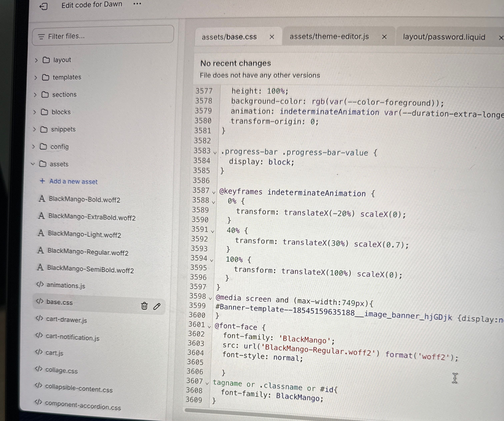This screenshot has width=504, height=421.
Task: Open the three-dot more actions menu
Action: tap(137, 4)
